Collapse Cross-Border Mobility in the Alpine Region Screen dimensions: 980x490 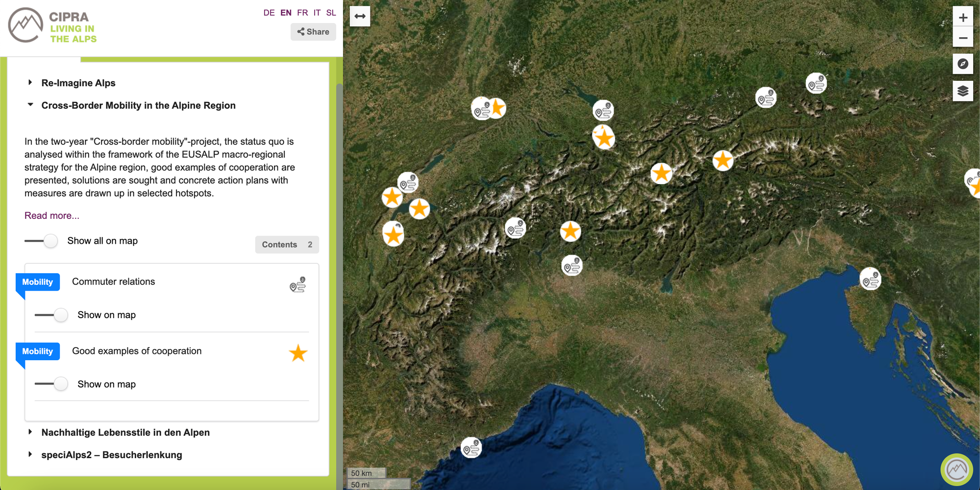pyautogui.click(x=138, y=106)
